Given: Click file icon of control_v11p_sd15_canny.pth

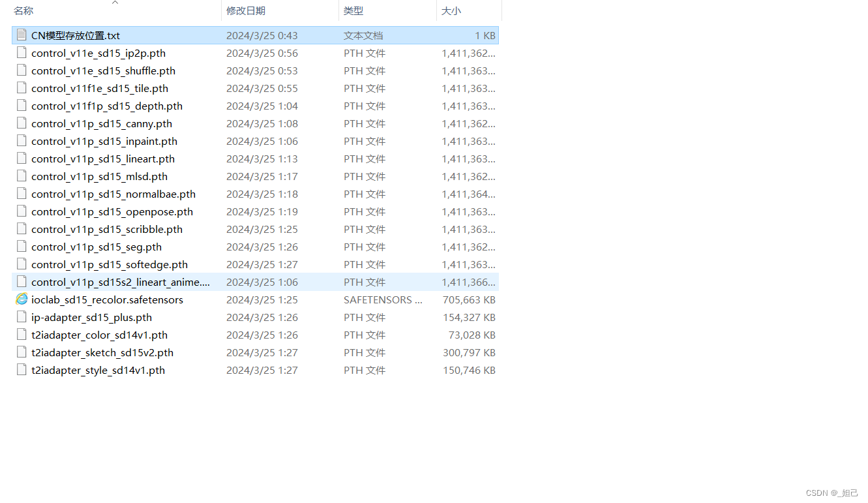Looking at the screenshot, I should [x=22, y=123].
